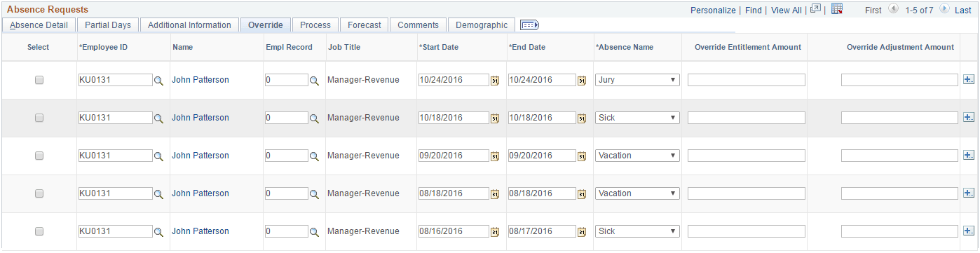Look up Empl Record in 09/20/2016 row
Screen dimensions: 980x253
[315, 156]
